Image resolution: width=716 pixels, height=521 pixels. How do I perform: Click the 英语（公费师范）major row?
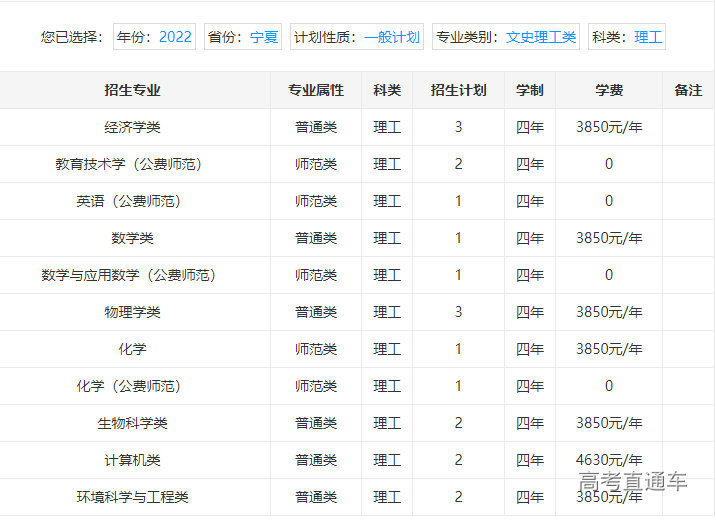pos(132,201)
